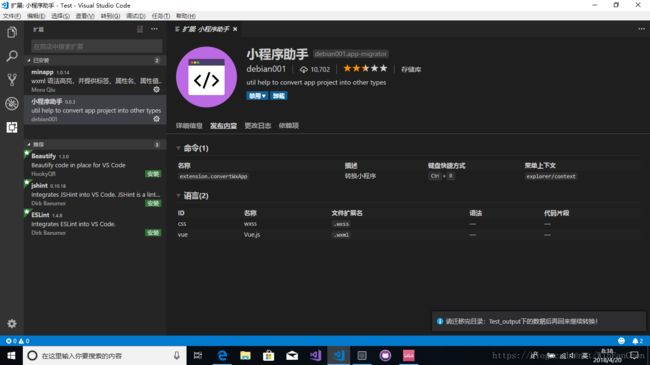Image resolution: width=650 pixels, height=365 pixels.
Task: Select Beautify in recommended list
Action: tap(95, 165)
